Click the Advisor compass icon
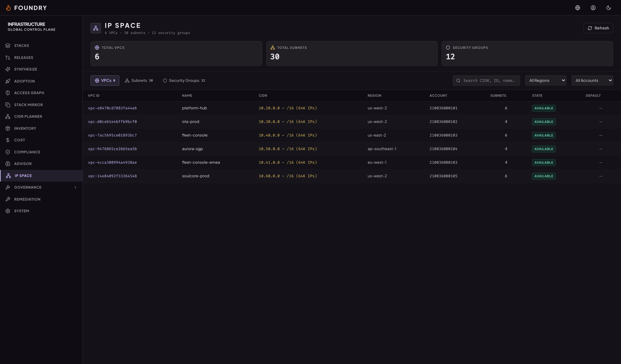The height and width of the screenshot is (364, 621). click(x=8, y=164)
